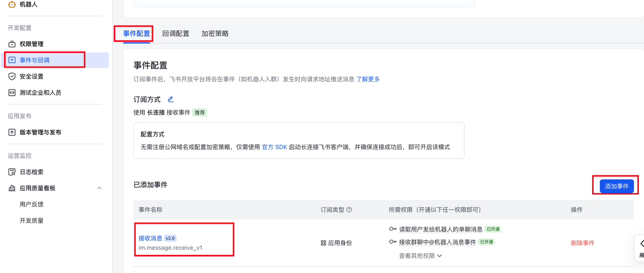Switch to the 加密策略 tab
This screenshot has height=273, width=644.
(215, 34)
